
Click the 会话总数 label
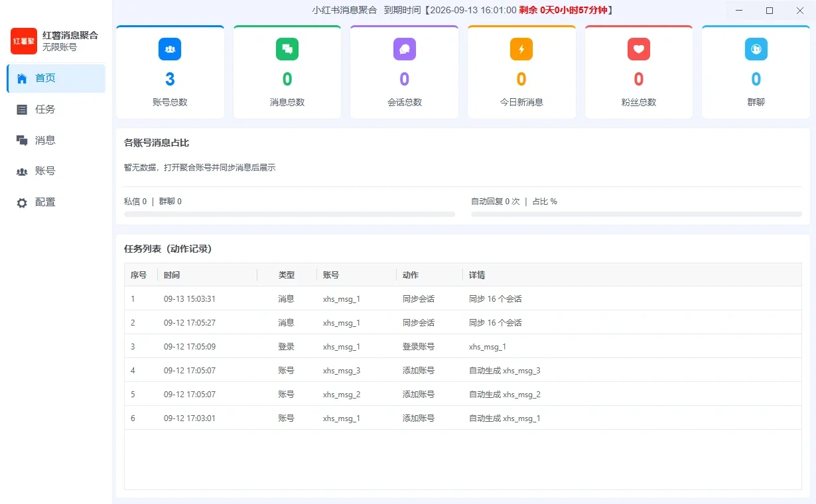[x=404, y=102]
